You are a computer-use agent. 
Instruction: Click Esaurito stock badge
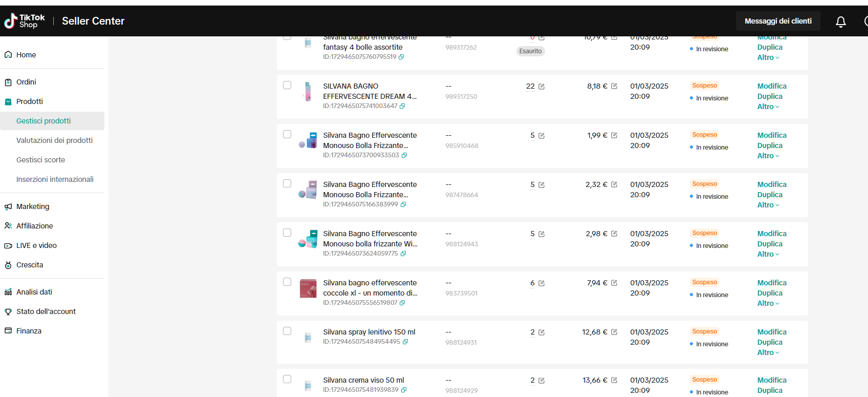point(530,51)
